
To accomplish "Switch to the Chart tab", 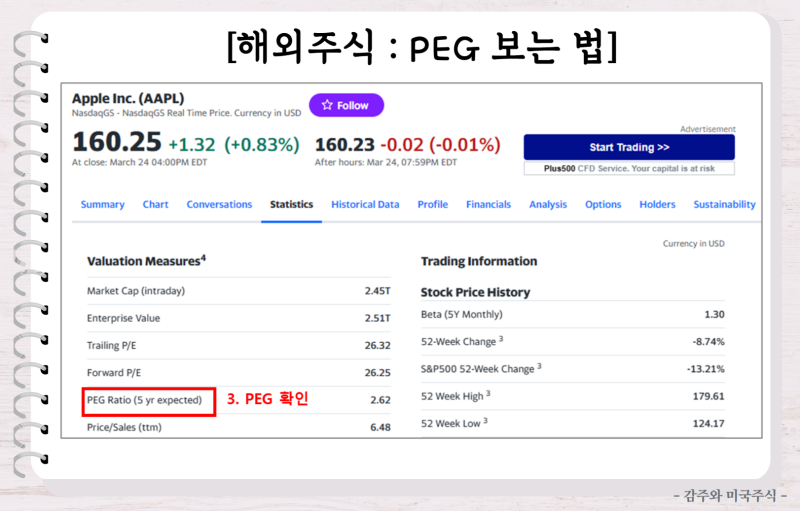I will 156,205.
